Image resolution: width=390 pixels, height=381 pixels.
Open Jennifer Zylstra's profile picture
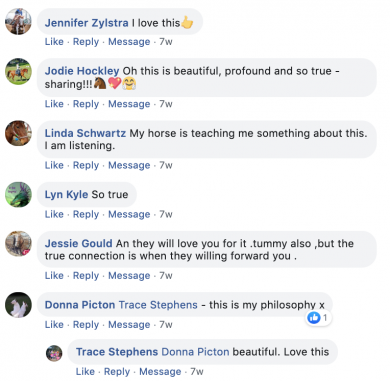pyautogui.click(x=18, y=22)
